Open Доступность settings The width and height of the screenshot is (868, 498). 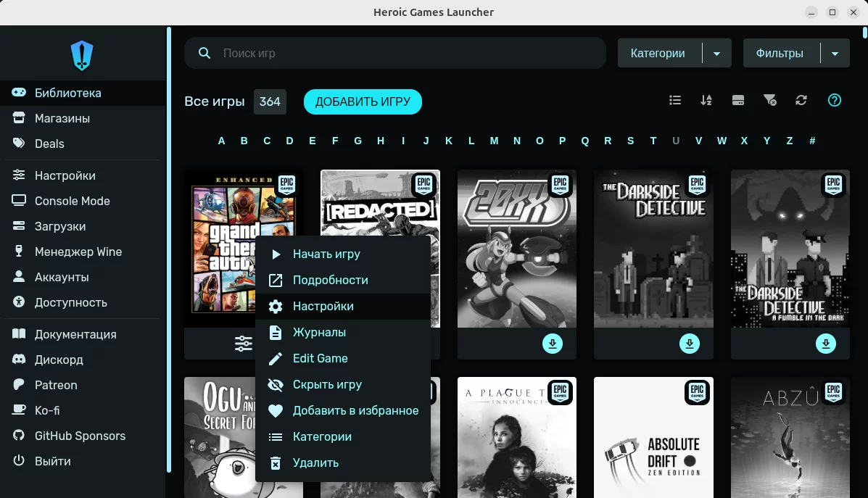pos(83,303)
